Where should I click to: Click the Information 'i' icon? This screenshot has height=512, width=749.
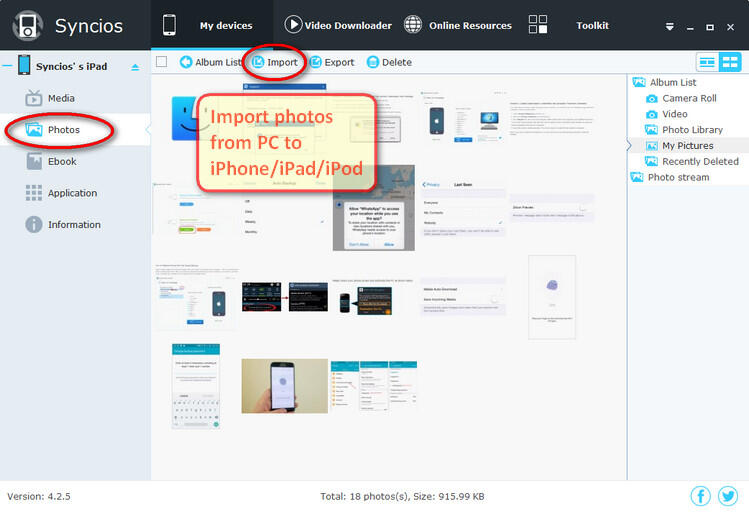point(33,224)
